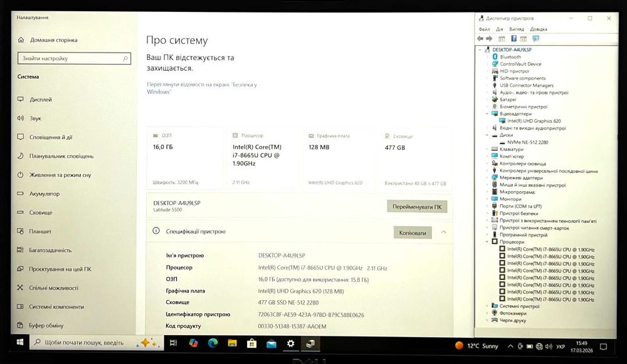Open Багатозадачність settings
The image size is (627, 364).
coord(50,250)
